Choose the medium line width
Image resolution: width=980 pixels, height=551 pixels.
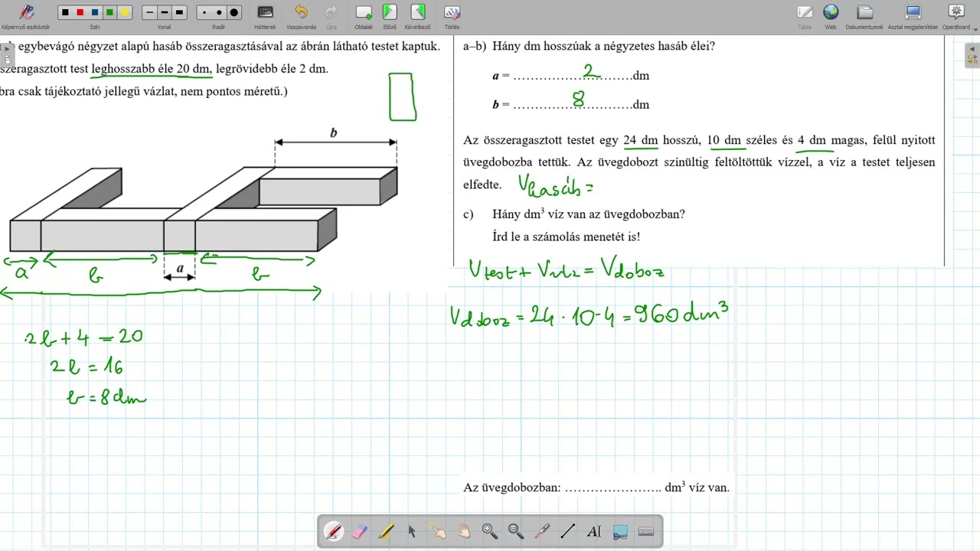point(165,12)
